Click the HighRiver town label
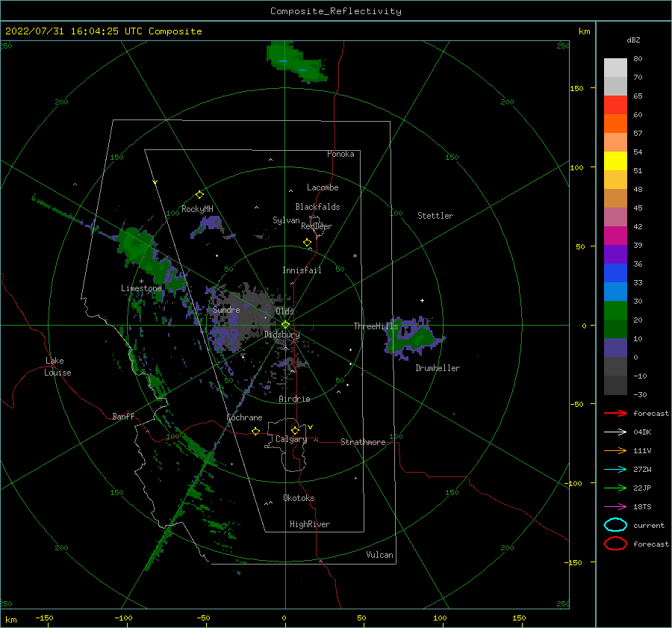 (310, 524)
